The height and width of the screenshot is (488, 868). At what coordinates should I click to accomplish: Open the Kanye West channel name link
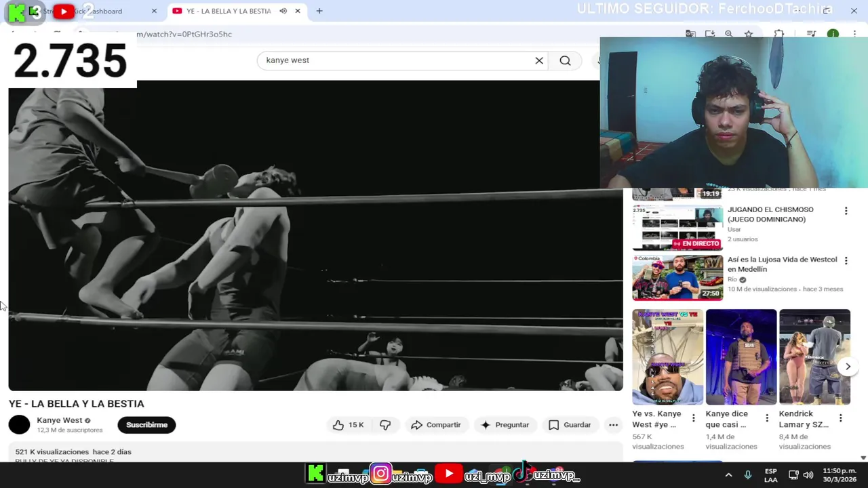tap(60, 420)
